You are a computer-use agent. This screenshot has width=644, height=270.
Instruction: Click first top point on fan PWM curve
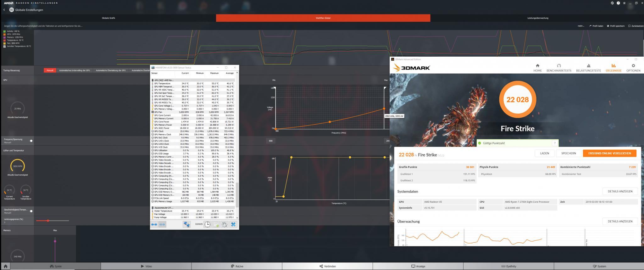tap(291, 157)
